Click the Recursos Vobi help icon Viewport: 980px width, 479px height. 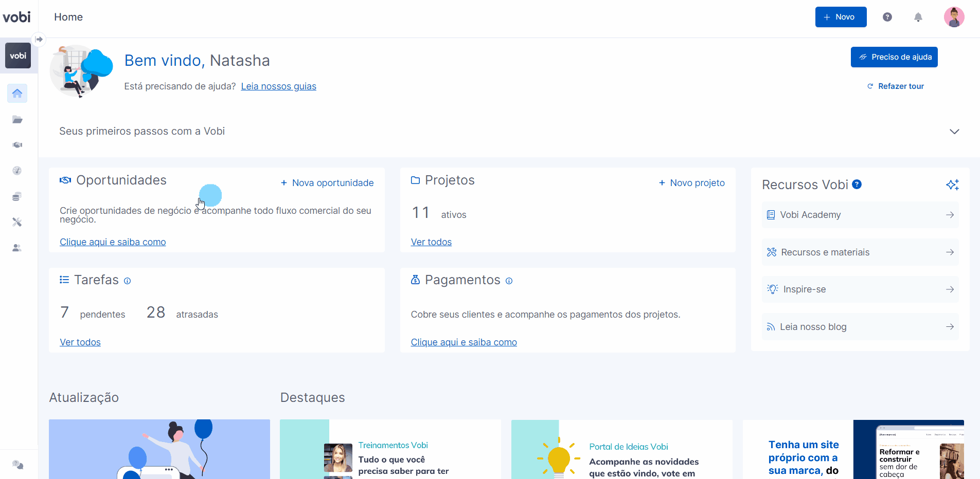point(857,185)
